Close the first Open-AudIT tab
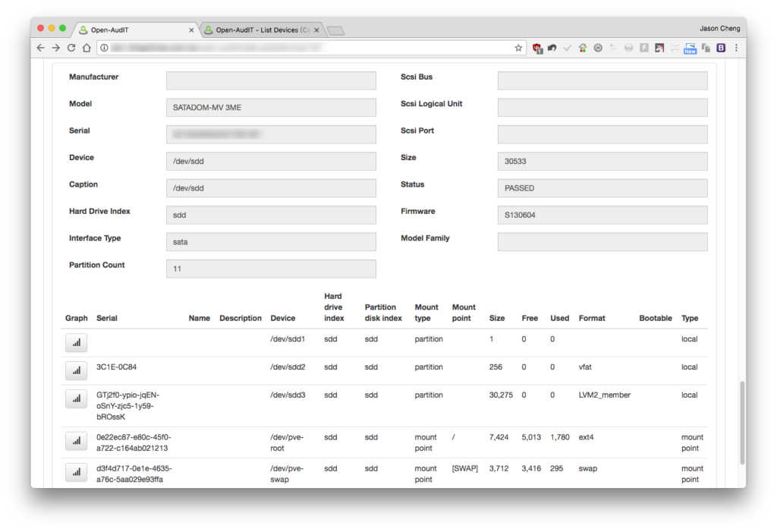The image size is (777, 532). tap(191, 30)
